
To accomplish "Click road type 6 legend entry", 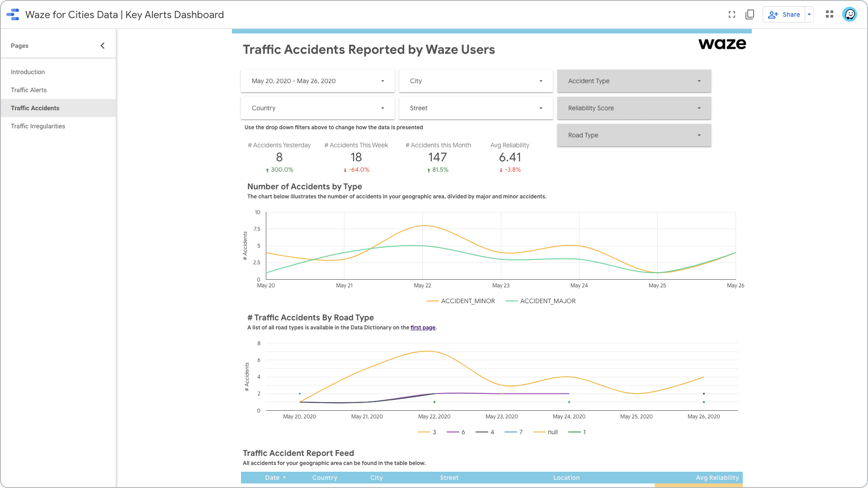I will pyautogui.click(x=456, y=432).
